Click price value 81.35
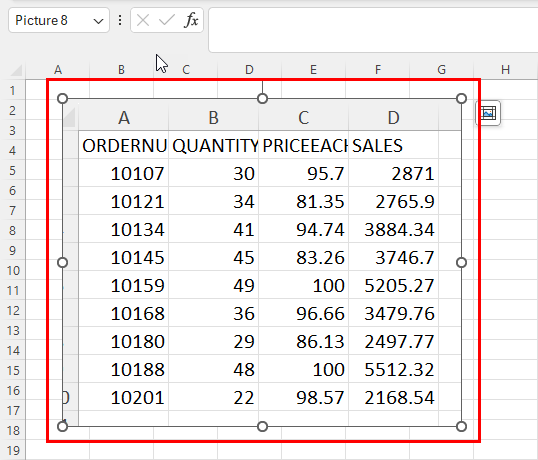The image size is (538, 460). pyautogui.click(x=320, y=202)
